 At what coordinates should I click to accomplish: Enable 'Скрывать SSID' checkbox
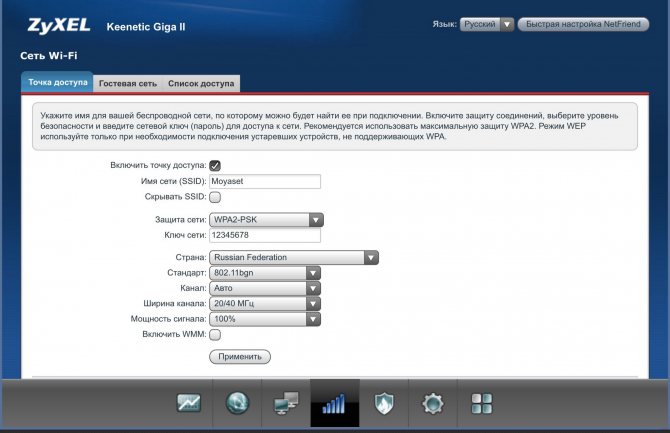pyautogui.click(x=215, y=197)
